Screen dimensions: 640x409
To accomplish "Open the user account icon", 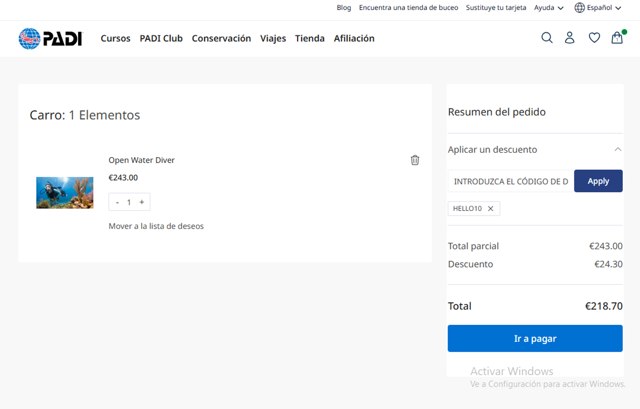I will click(570, 38).
